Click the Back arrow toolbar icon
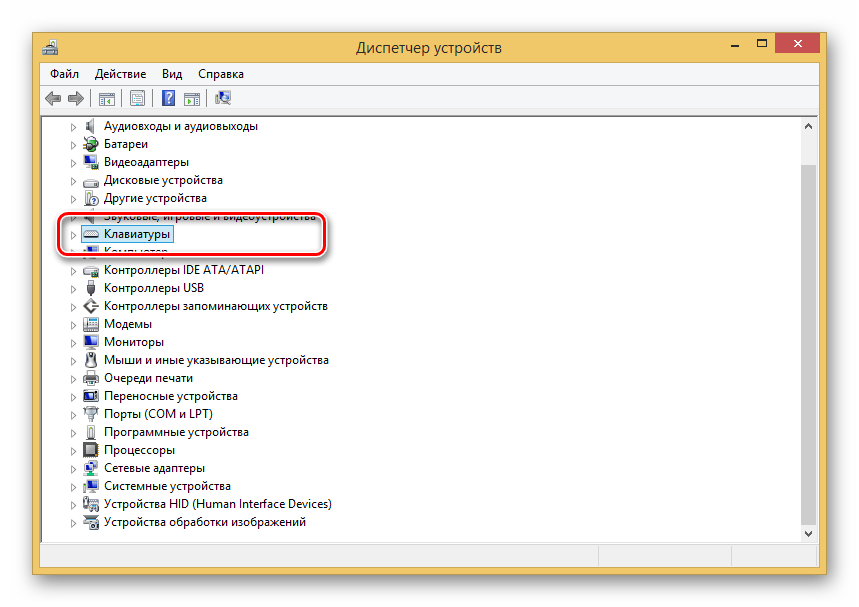Image resolution: width=859 pixels, height=607 pixels. tap(53, 98)
